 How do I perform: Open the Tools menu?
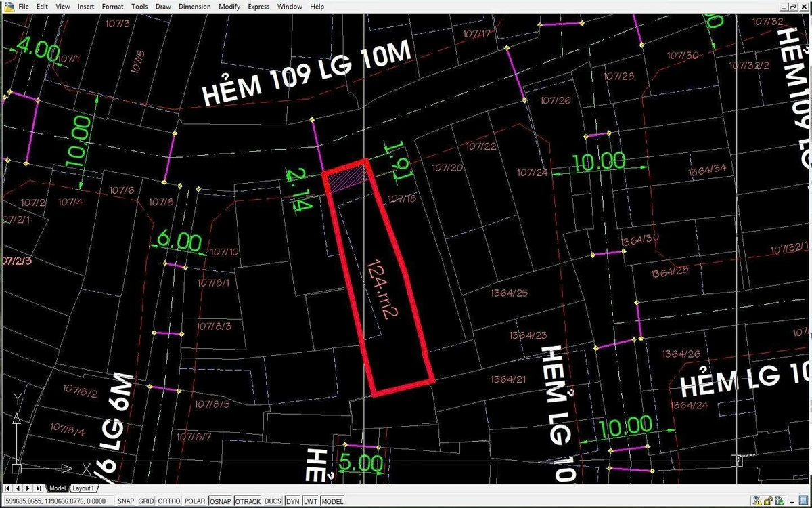(x=139, y=7)
